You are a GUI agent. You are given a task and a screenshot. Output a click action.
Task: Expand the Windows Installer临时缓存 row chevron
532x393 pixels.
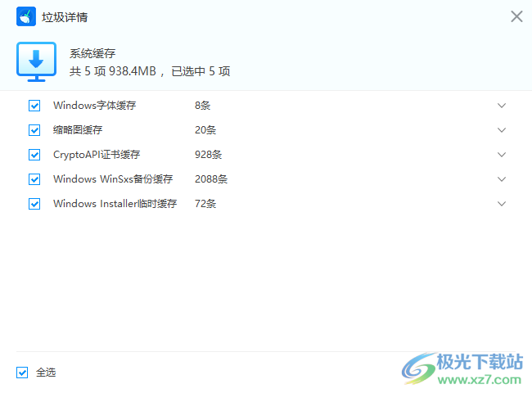pos(502,204)
